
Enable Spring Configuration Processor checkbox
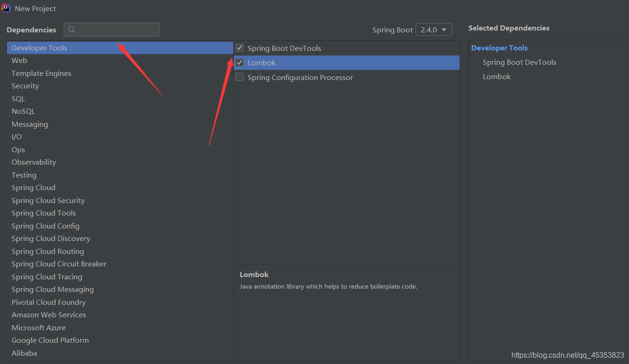click(240, 77)
